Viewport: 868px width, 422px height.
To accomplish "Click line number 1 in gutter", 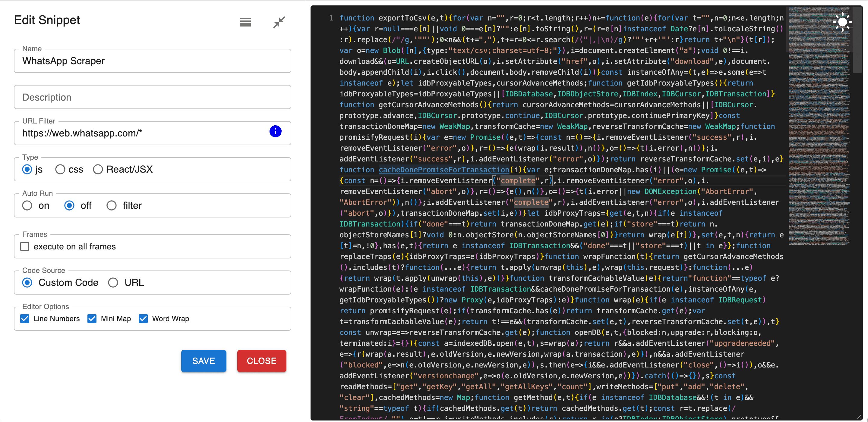I will click(331, 18).
